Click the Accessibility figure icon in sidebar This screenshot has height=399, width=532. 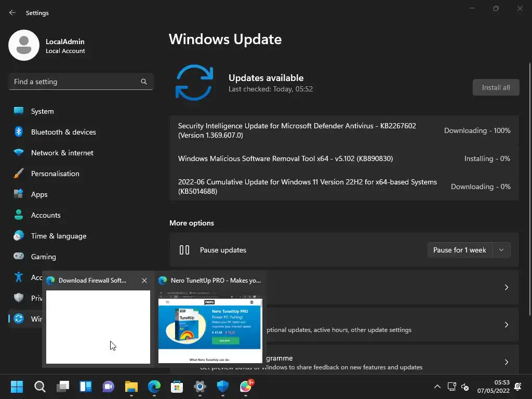point(19,277)
